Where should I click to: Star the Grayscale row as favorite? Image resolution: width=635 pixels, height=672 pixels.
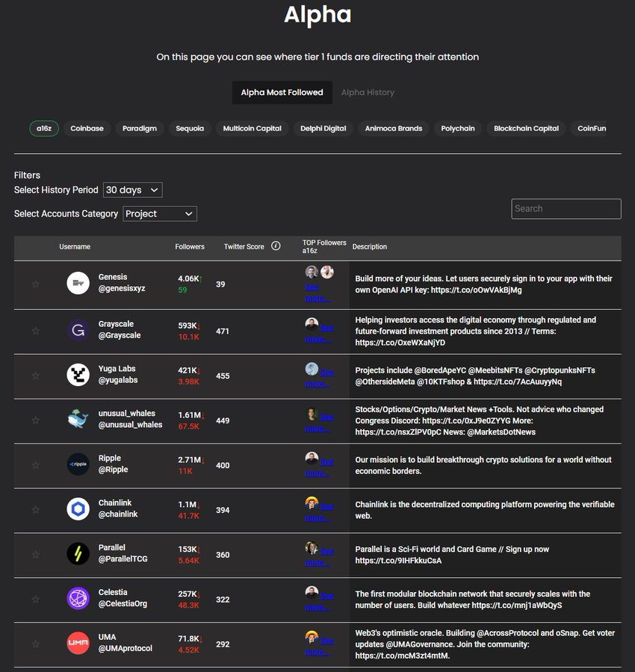(36, 331)
